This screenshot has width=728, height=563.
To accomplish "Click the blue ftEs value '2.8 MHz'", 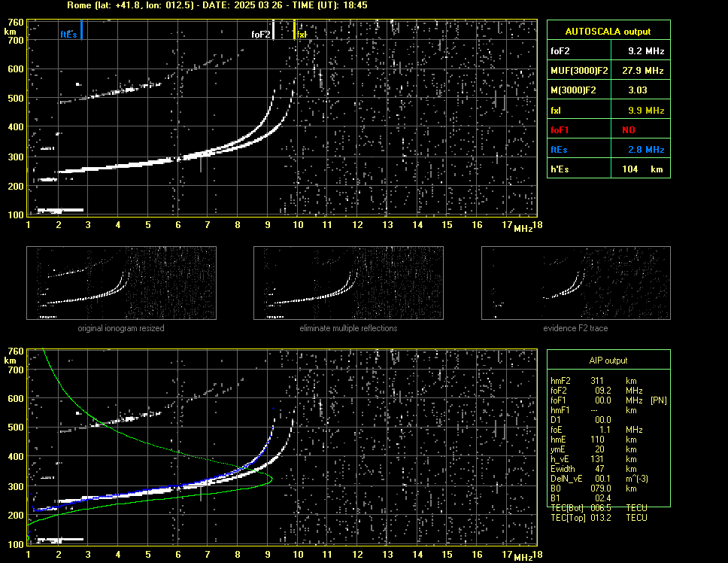I will pos(646,150).
